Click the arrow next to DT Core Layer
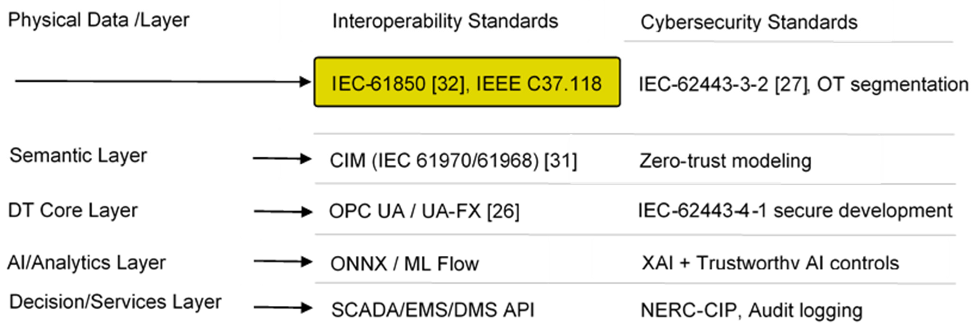The height and width of the screenshot is (331, 980). (283, 212)
